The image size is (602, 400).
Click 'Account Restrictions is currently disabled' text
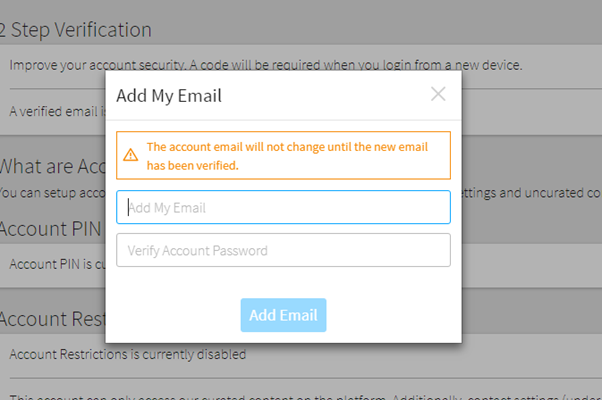[127, 353]
